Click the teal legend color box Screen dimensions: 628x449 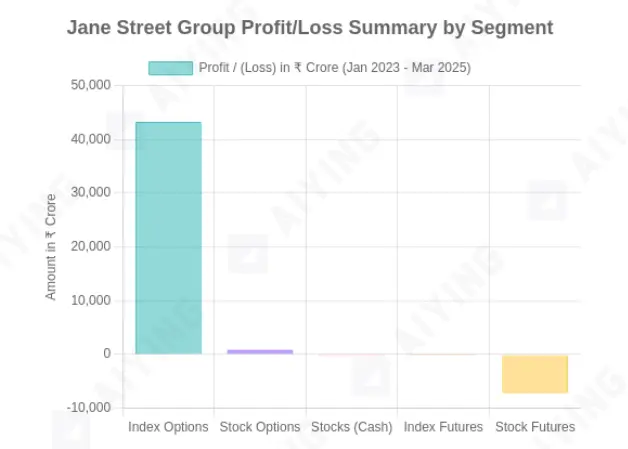(170, 68)
